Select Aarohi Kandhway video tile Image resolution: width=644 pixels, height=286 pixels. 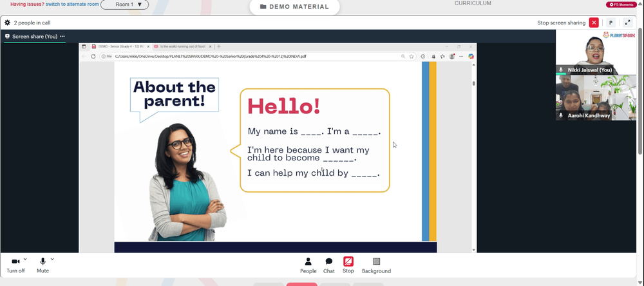[596, 98]
